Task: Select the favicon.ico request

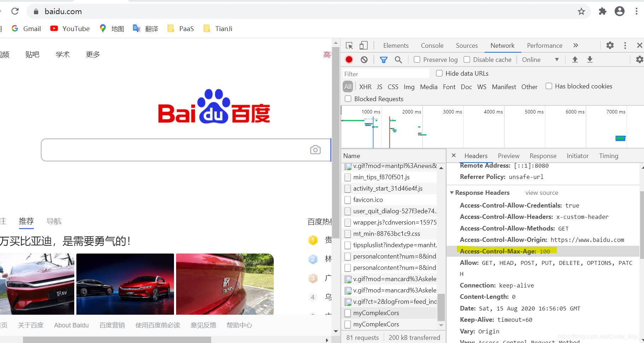Action: [x=389, y=200]
